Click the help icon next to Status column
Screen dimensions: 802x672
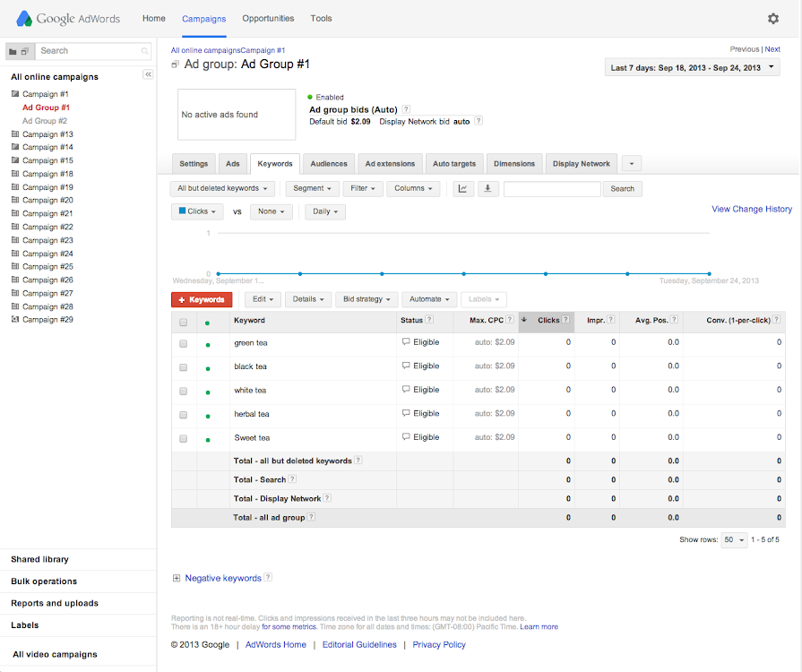(x=429, y=320)
